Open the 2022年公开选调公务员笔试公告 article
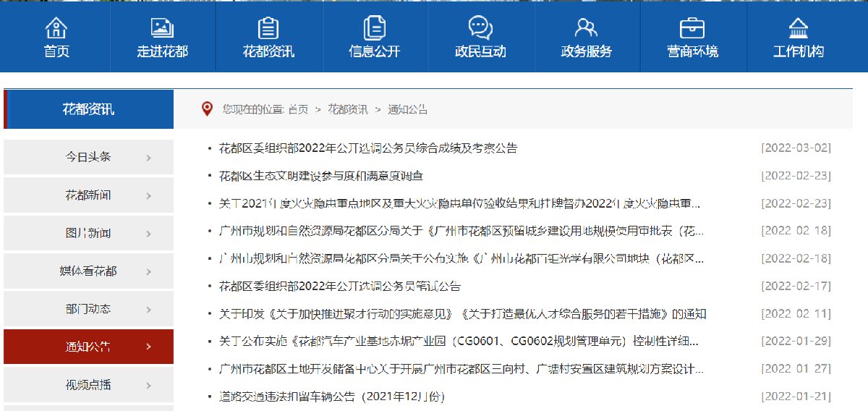The image size is (868, 411). pos(339,286)
